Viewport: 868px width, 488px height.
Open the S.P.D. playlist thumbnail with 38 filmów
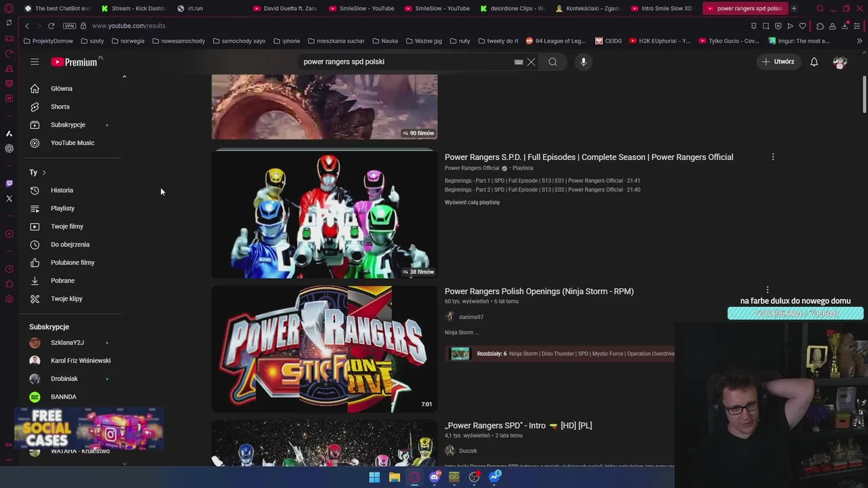(324, 214)
